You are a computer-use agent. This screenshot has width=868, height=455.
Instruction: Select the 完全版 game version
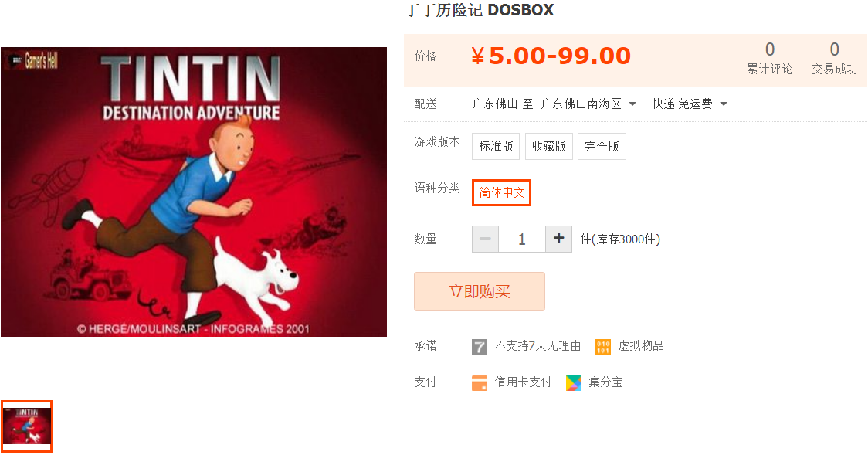point(602,146)
